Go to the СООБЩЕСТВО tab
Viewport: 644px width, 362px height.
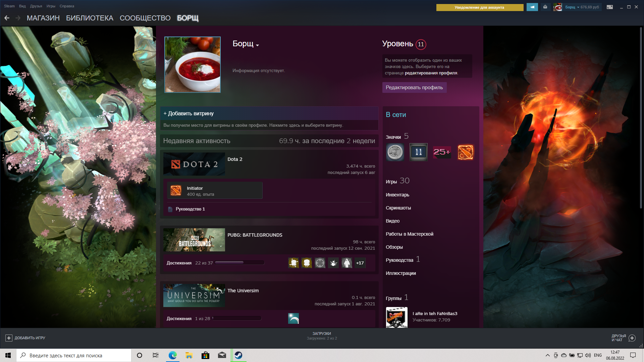point(145,18)
